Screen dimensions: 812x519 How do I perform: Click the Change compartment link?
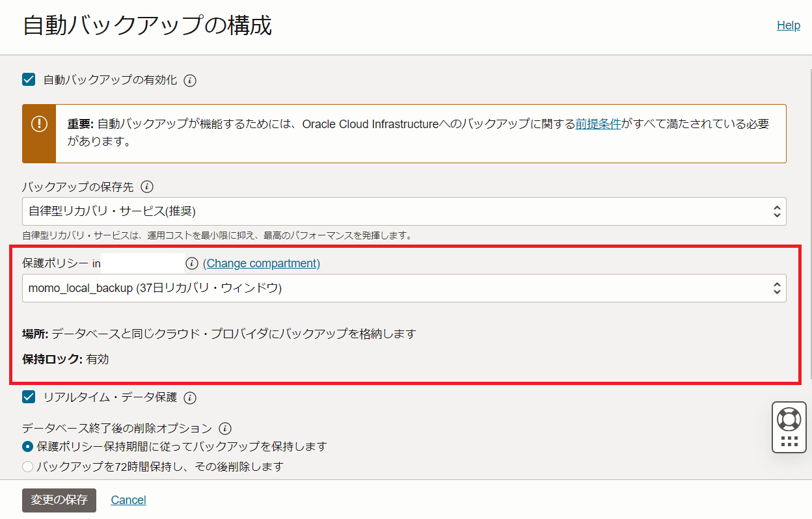(262, 263)
